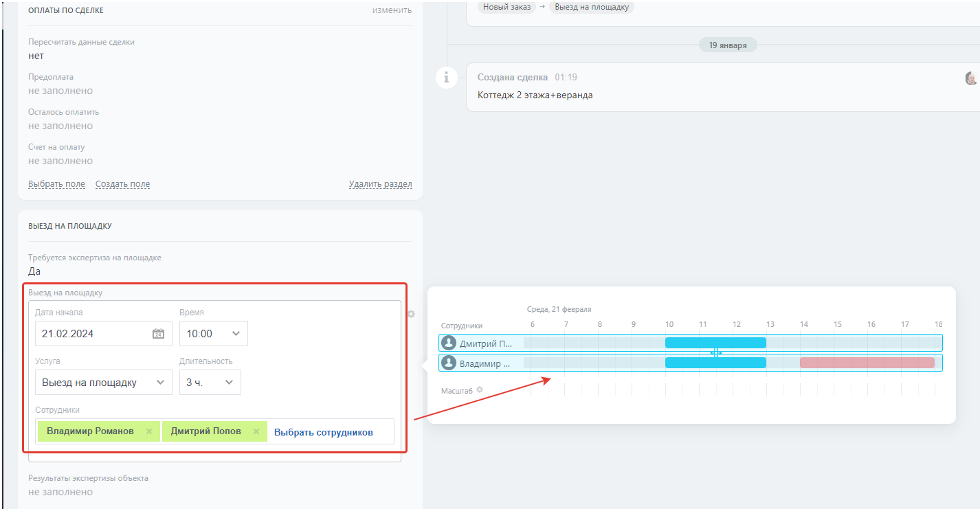Click the Сотрудники heading in the schedule popup
The image size is (980, 509).
pyautogui.click(x=462, y=326)
